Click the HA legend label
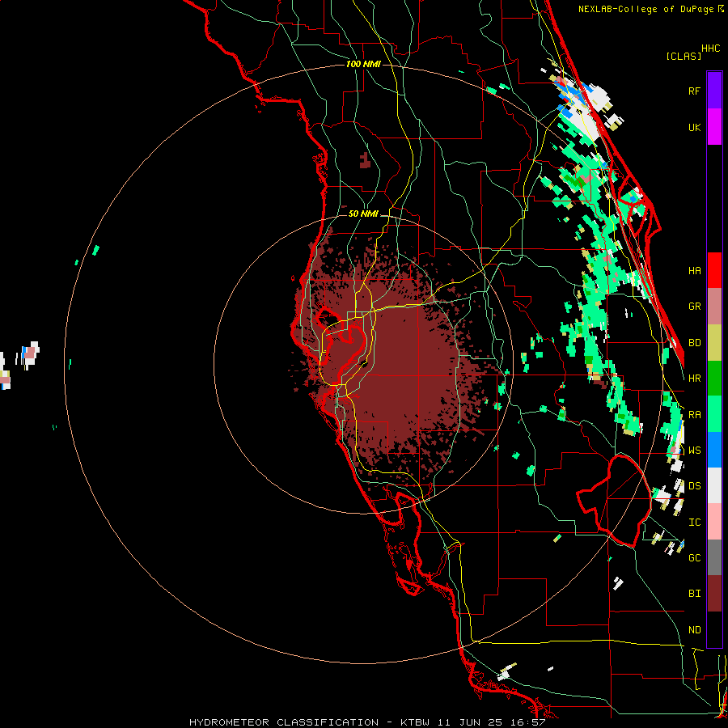Screen dimensions: 728x728 694,270
